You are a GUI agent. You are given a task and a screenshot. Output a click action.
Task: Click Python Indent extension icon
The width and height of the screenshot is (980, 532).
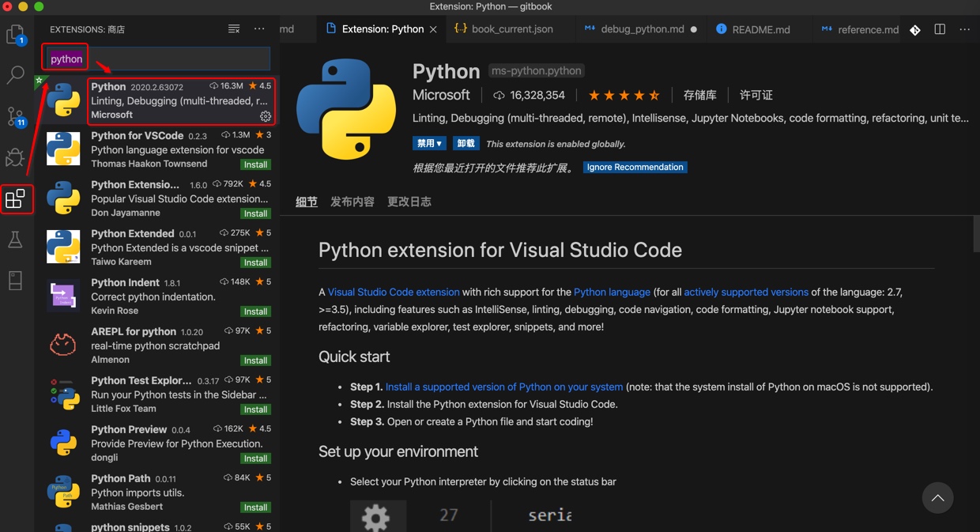(63, 296)
